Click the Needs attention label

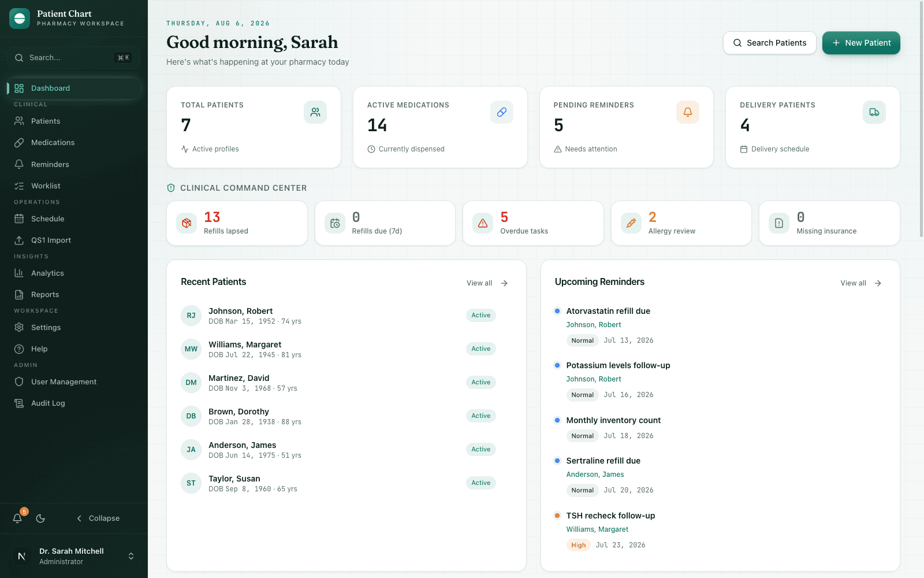point(591,149)
